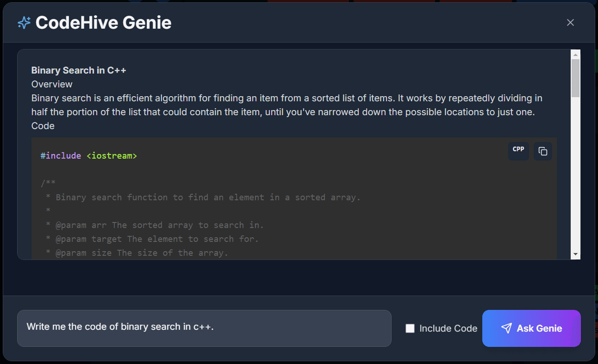The height and width of the screenshot is (364, 598).
Task: Click the overview paragraph about binary search
Action: click(287, 105)
